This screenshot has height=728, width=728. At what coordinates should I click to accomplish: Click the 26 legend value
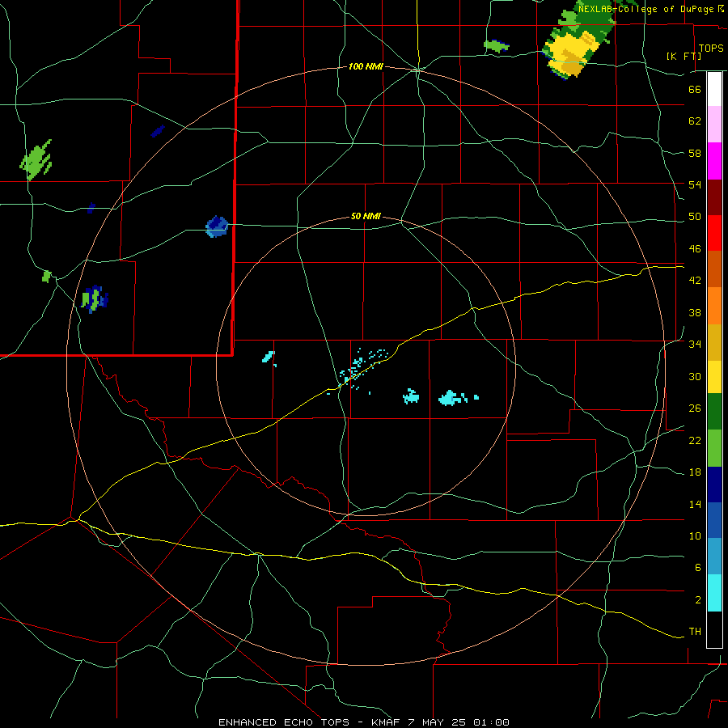(x=695, y=408)
